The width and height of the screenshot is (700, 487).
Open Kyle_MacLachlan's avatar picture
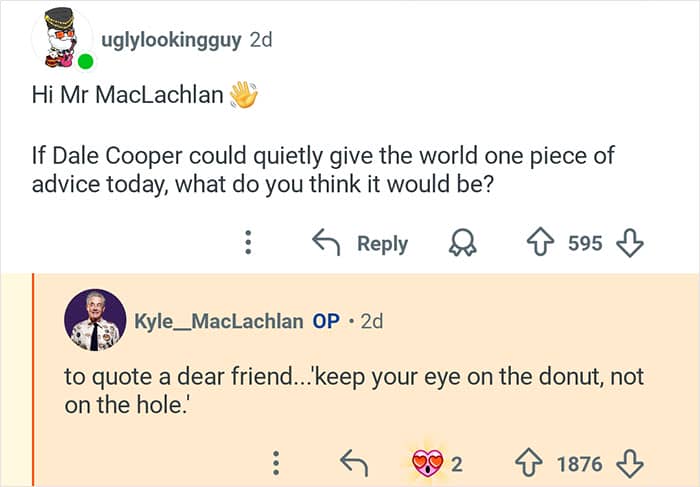(x=95, y=321)
